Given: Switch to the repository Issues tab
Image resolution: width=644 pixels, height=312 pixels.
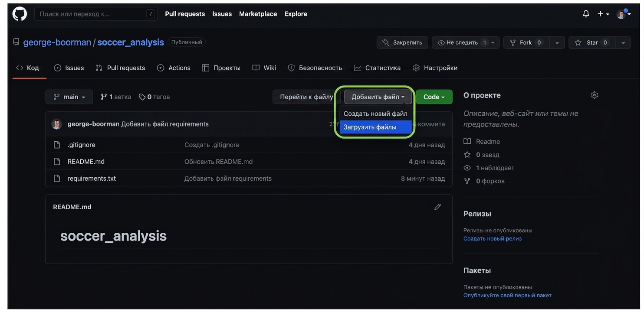Looking at the screenshot, I should [x=69, y=68].
